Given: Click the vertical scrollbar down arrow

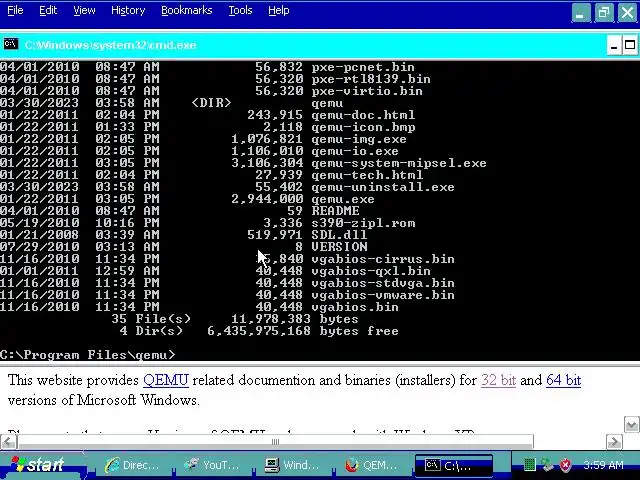Looking at the screenshot, I should coord(631,425).
